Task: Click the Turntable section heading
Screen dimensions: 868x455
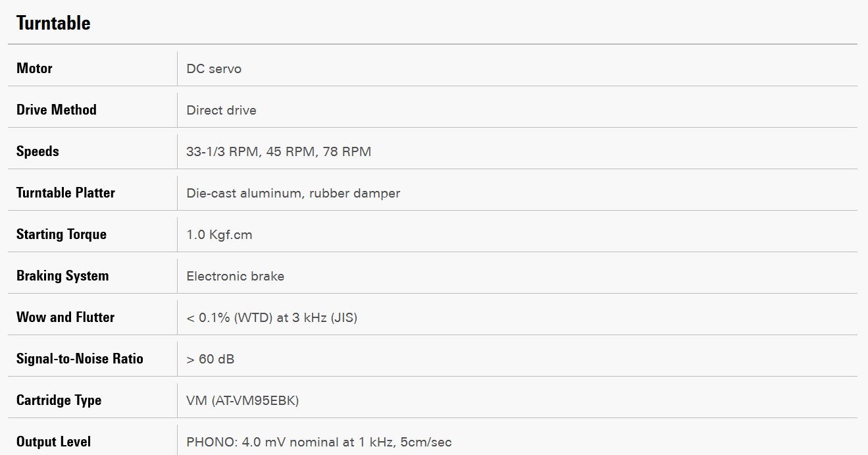Action: tap(53, 23)
